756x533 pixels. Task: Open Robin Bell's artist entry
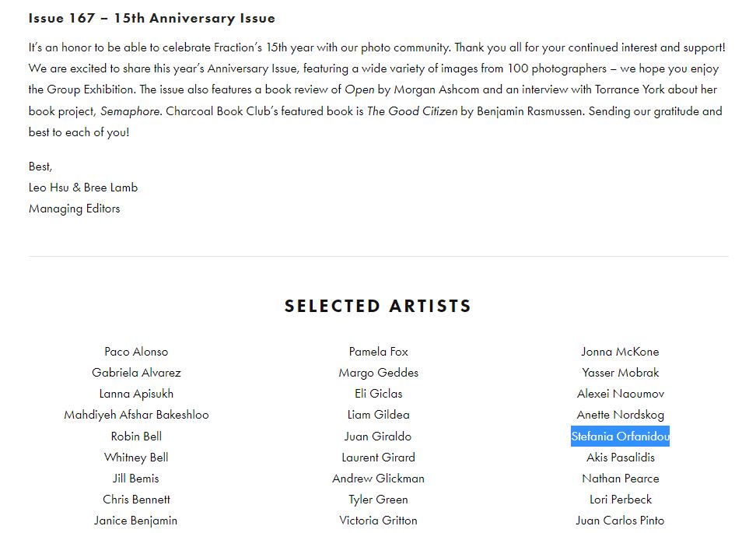[136, 437]
